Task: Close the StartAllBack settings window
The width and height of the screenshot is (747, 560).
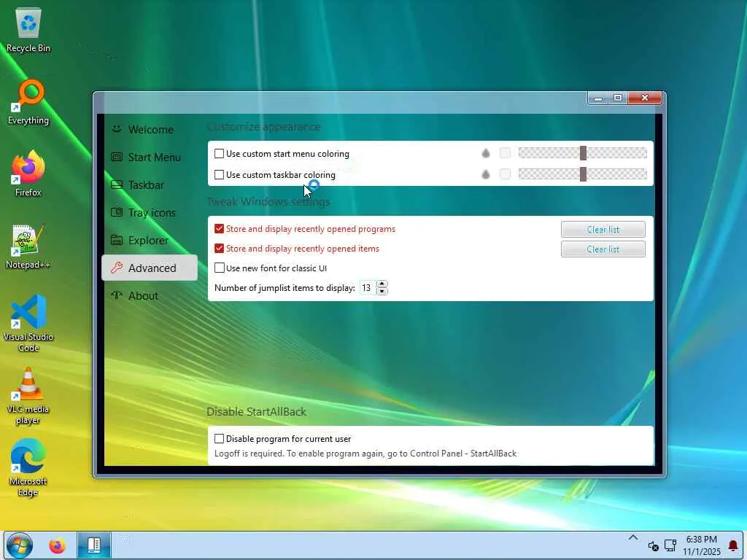Action: (x=645, y=98)
